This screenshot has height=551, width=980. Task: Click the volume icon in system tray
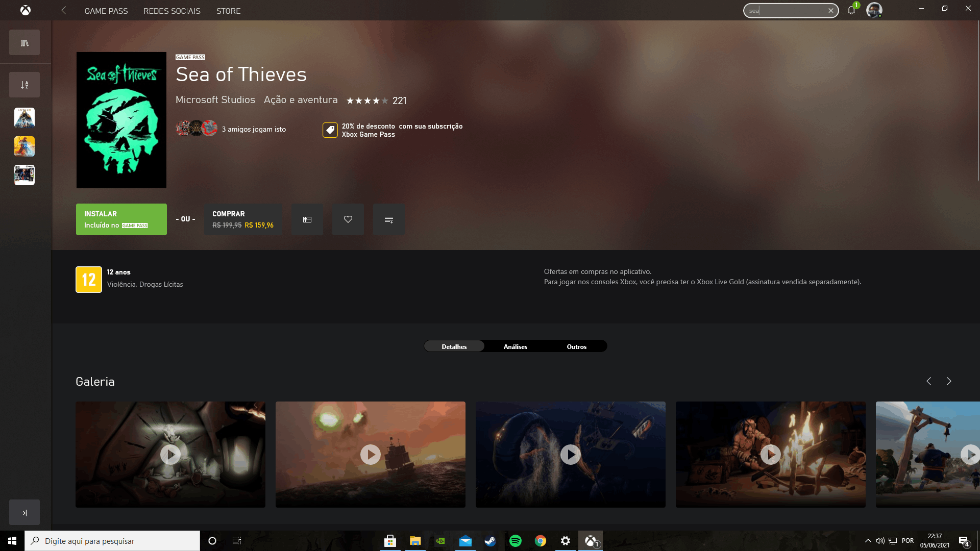tap(880, 541)
